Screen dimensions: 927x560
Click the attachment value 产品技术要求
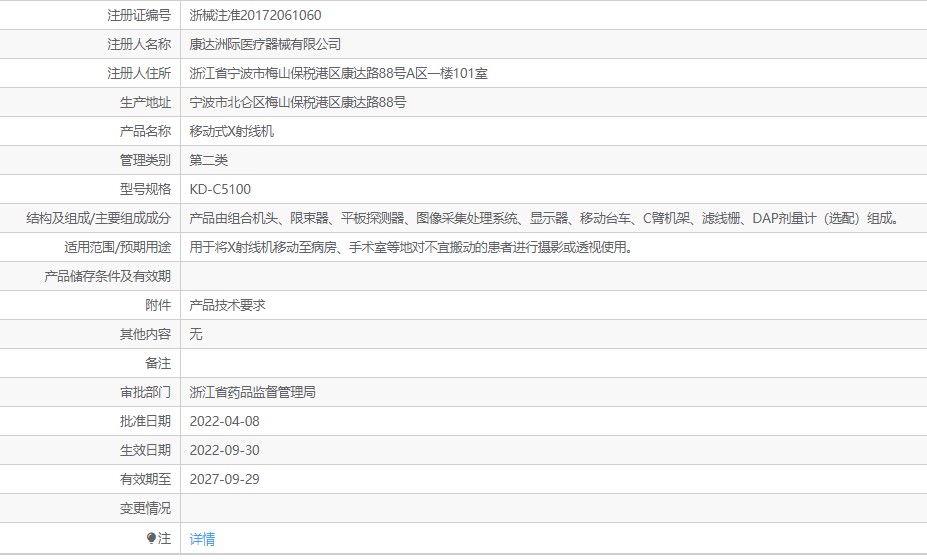pos(228,305)
